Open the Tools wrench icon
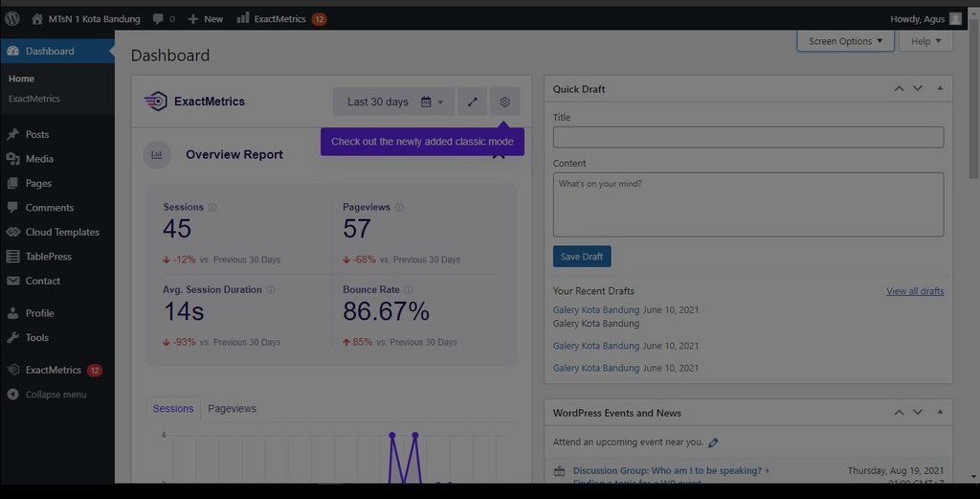This screenshot has height=499, width=980. click(12, 338)
